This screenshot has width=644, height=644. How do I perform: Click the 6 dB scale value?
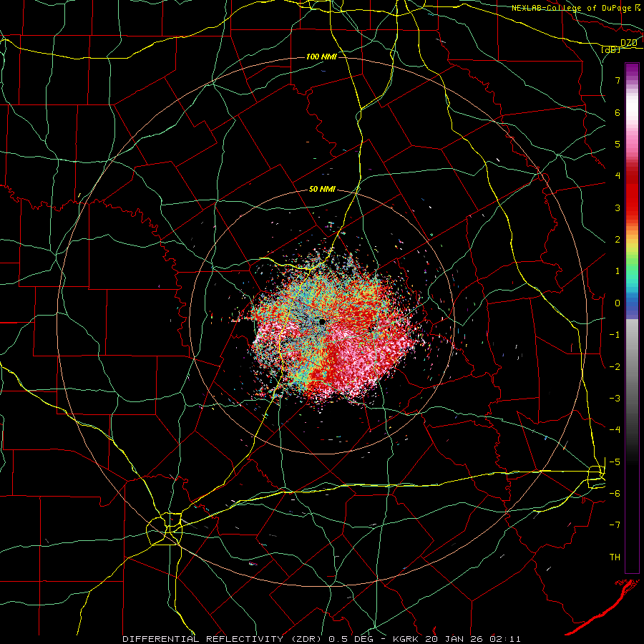coord(618,112)
